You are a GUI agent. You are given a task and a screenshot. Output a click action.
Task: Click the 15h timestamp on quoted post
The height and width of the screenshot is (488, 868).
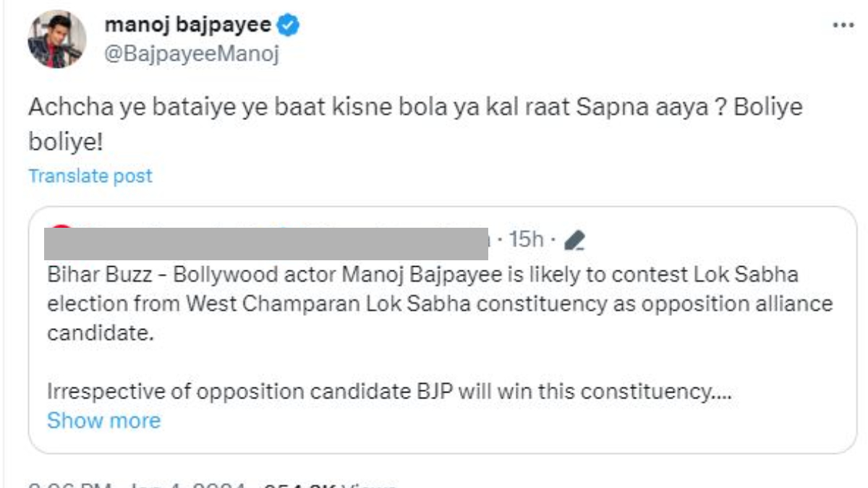(526, 239)
